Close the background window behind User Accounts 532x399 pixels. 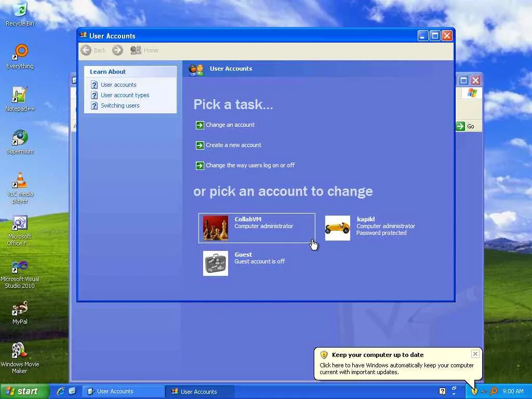coord(476,81)
